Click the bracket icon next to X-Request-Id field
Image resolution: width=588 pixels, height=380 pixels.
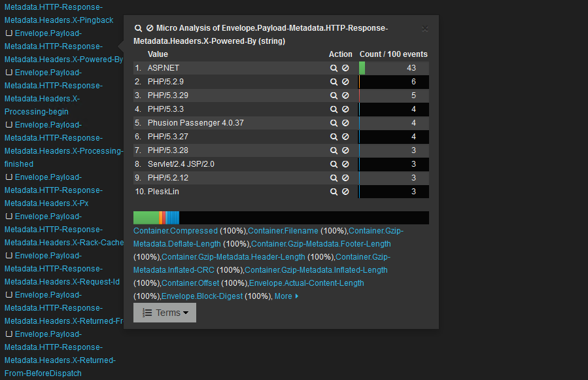[9, 256]
